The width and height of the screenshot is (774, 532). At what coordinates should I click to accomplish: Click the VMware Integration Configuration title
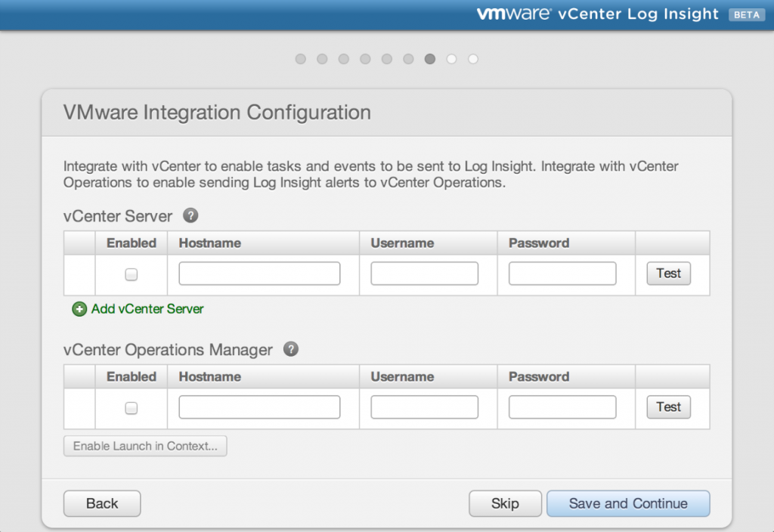coord(217,113)
